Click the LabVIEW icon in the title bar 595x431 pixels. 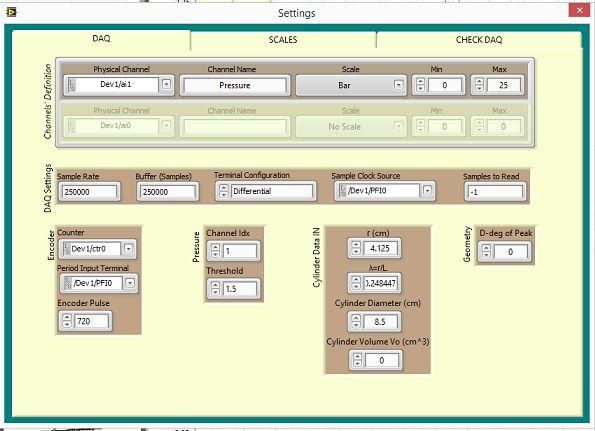pyautogui.click(x=11, y=13)
